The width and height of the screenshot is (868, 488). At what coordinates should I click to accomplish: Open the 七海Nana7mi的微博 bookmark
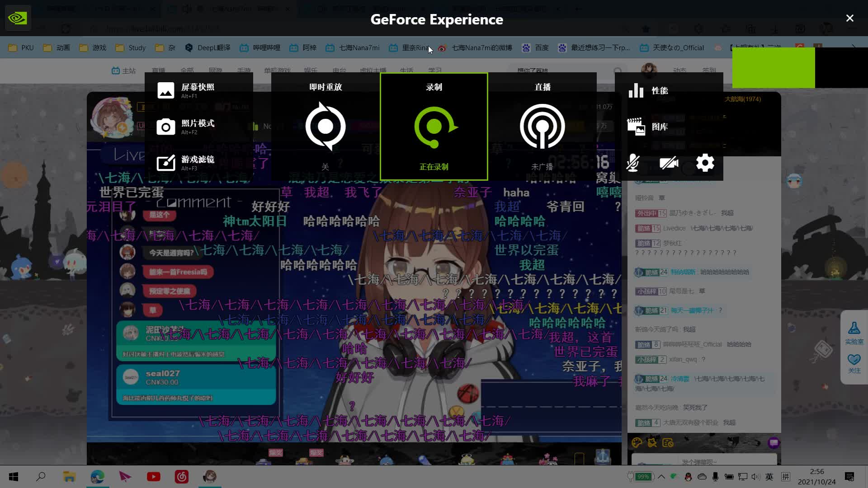(475, 48)
